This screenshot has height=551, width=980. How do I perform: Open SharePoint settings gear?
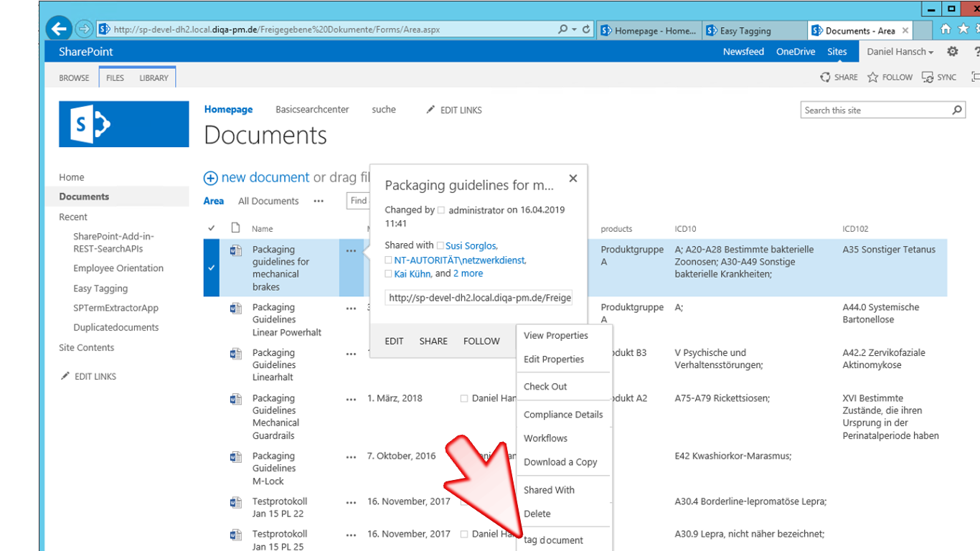click(x=953, y=52)
